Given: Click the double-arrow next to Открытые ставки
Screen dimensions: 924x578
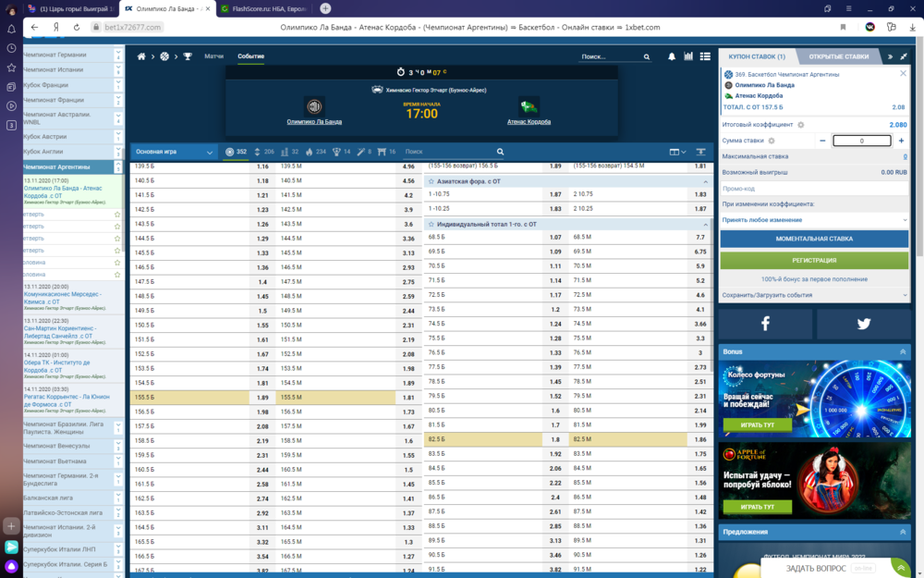Looking at the screenshot, I should tap(890, 56).
